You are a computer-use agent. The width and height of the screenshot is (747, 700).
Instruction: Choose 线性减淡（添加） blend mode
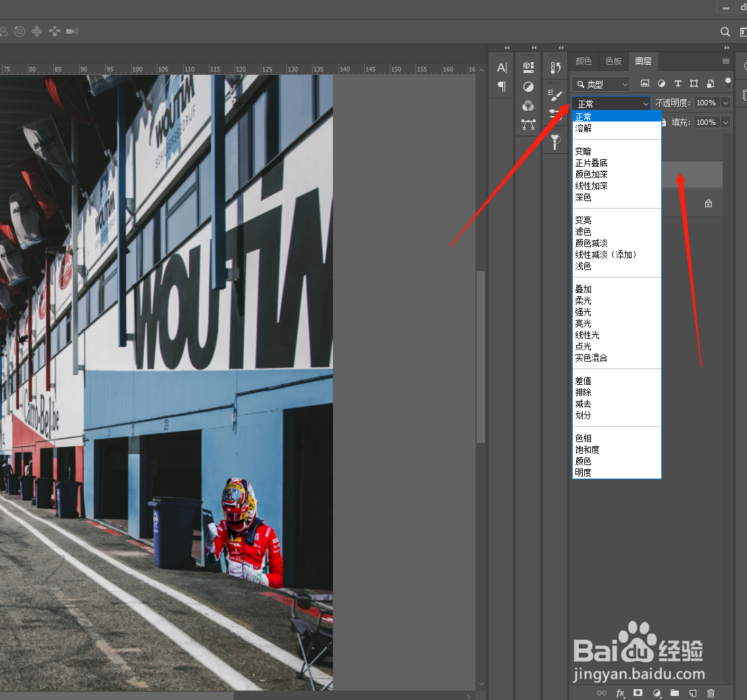617,254
